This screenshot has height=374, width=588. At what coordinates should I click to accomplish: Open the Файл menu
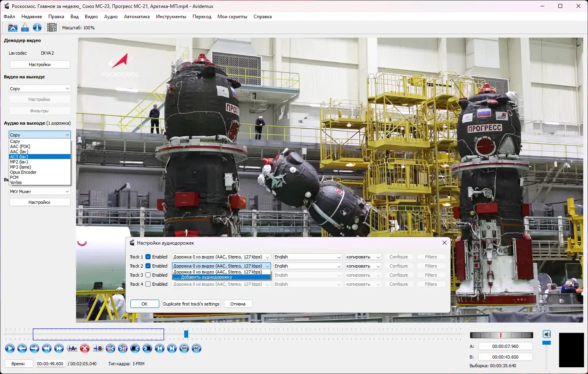tap(10, 17)
